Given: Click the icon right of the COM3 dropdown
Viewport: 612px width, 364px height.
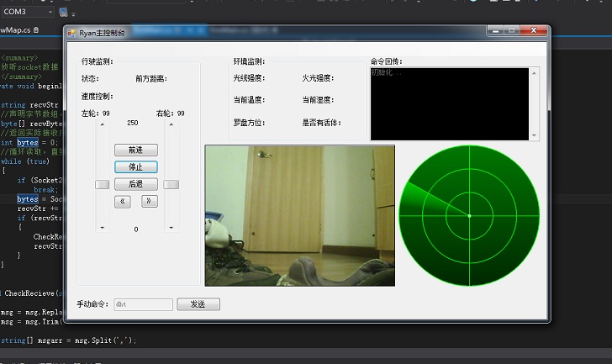Looking at the screenshot, I should (63, 12).
